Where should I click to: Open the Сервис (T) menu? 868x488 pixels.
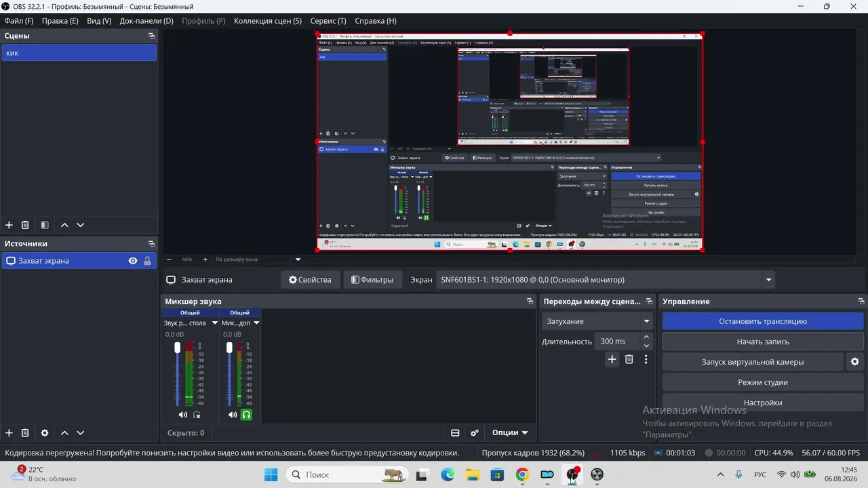point(328,21)
